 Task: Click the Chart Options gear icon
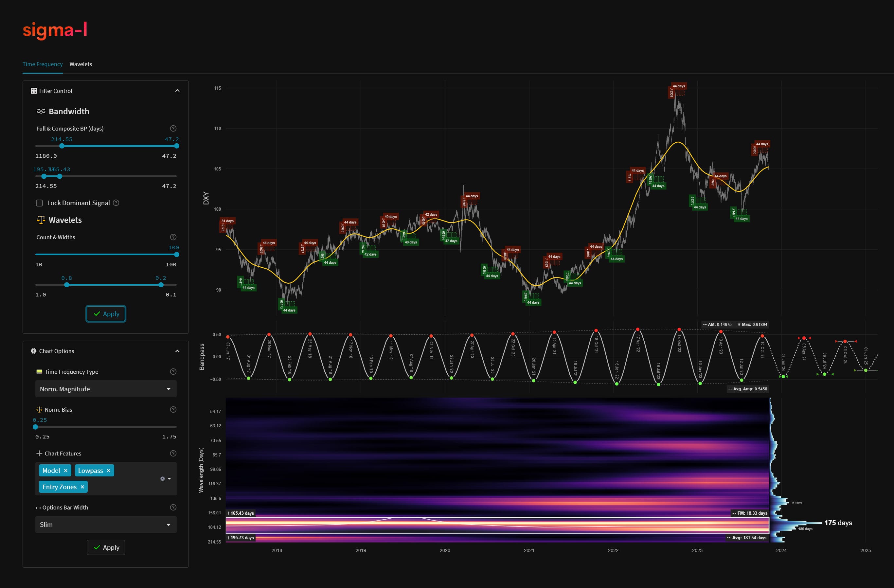34,351
